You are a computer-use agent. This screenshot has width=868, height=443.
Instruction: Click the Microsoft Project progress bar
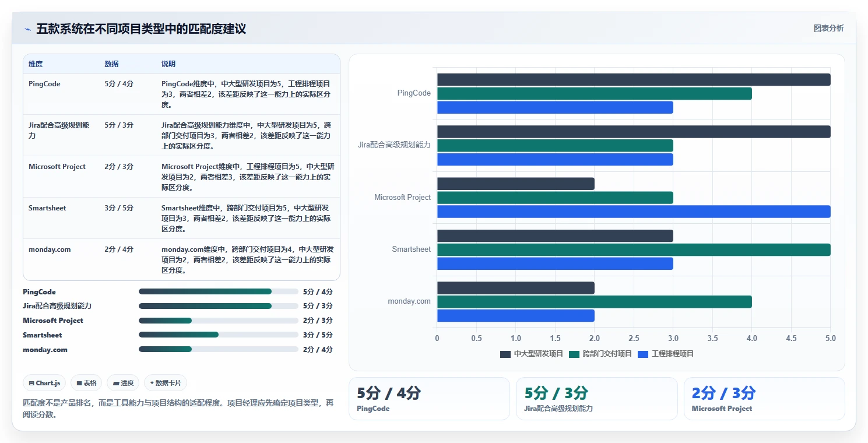pyautogui.click(x=219, y=321)
